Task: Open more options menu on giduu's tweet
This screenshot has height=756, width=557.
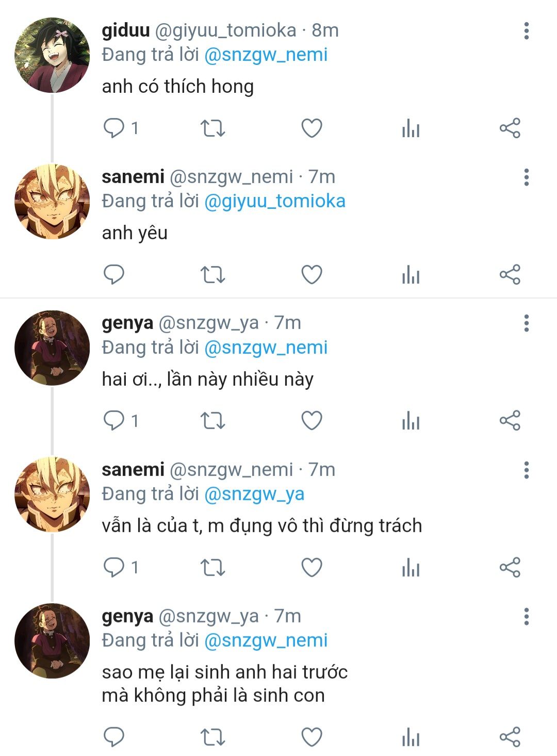Action: (x=526, y=31)
